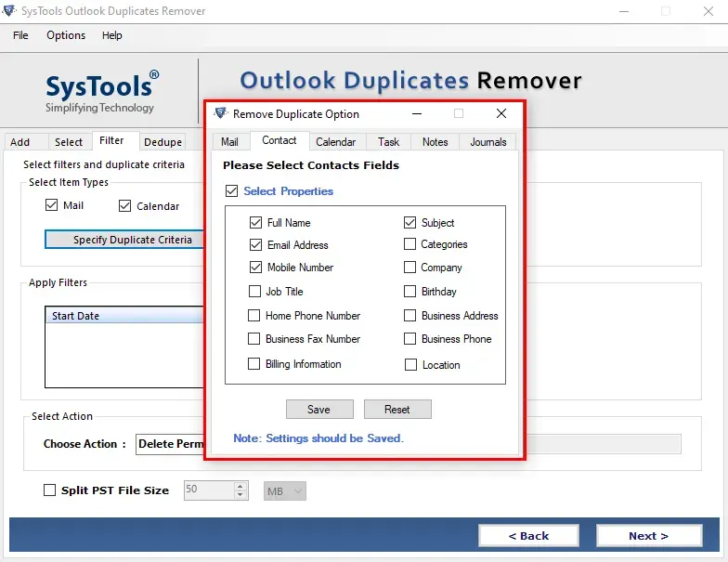
Task: Tick the Company checkbox
Action: pos(409,268)
